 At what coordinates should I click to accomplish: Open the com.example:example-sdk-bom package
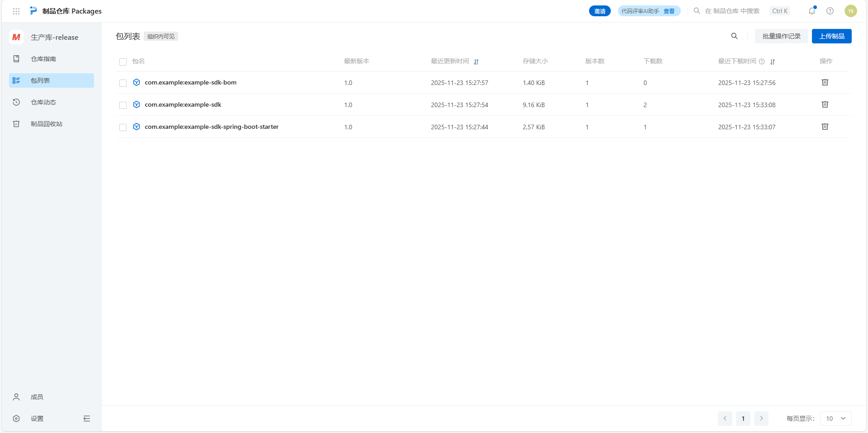190,82
